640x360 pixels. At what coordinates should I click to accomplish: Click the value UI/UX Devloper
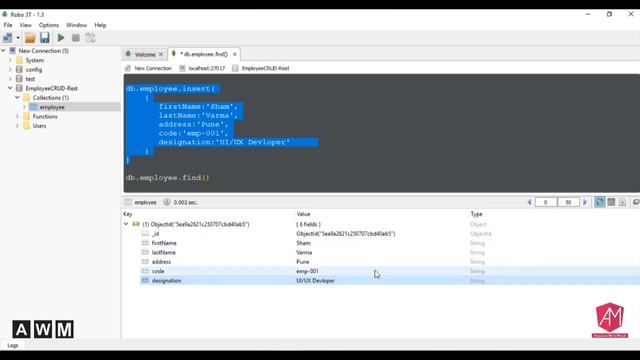tap(316, 280)
